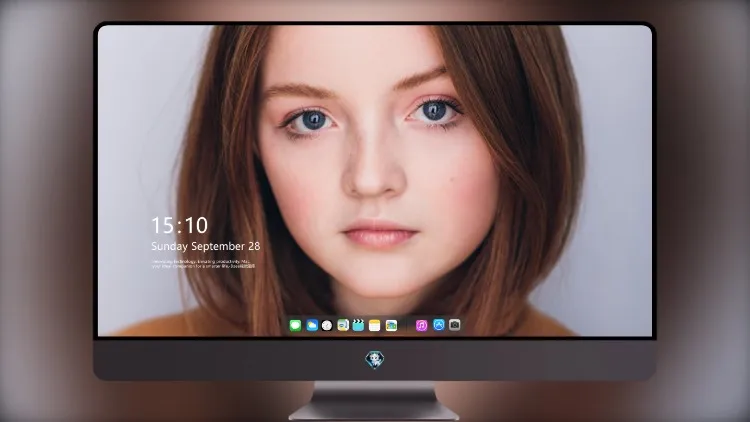
Task: Open the blue App Store icon
Action: (x=439, y=325)
